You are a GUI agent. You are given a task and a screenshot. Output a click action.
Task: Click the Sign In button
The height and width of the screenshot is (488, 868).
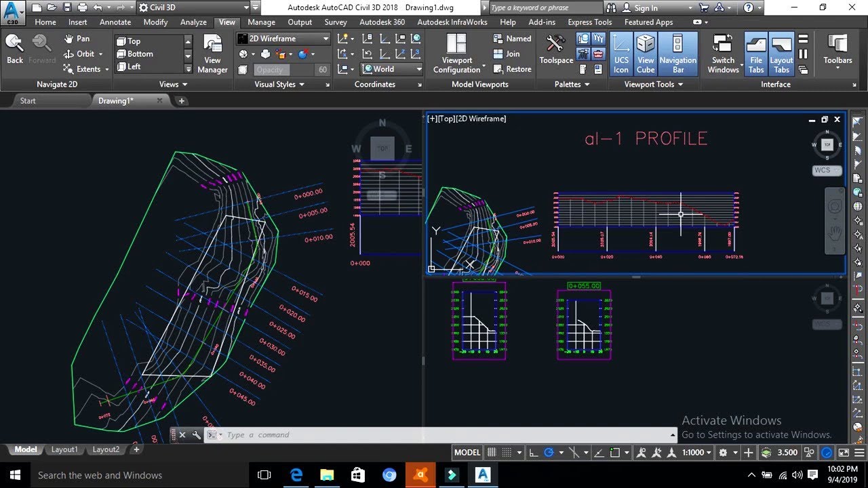[646, 7]
